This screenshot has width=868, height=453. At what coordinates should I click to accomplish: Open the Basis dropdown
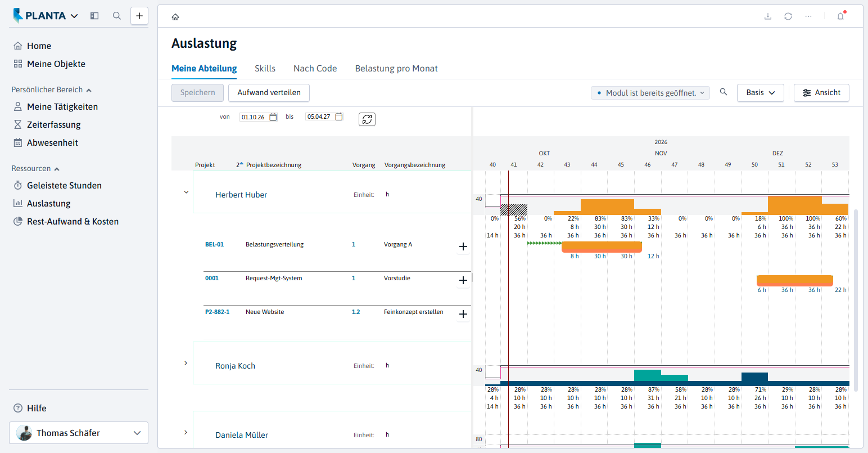point(761,93)
